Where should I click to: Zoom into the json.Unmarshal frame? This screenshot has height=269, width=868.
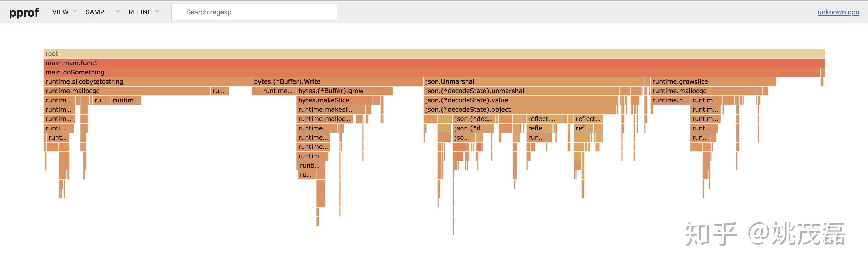click(534, 81)
